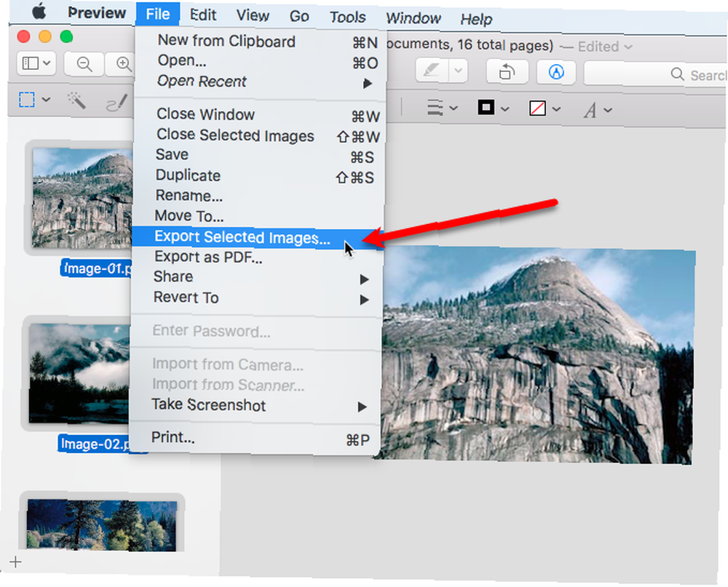Open the title bar Edited dropdown chevron
728x587 pixels.
pos(628,47)
